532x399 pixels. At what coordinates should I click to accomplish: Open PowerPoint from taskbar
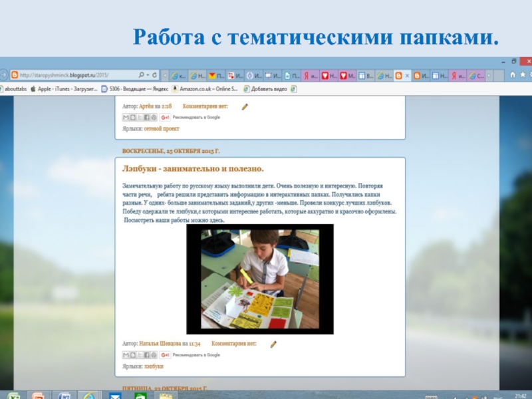pos(38,396)
